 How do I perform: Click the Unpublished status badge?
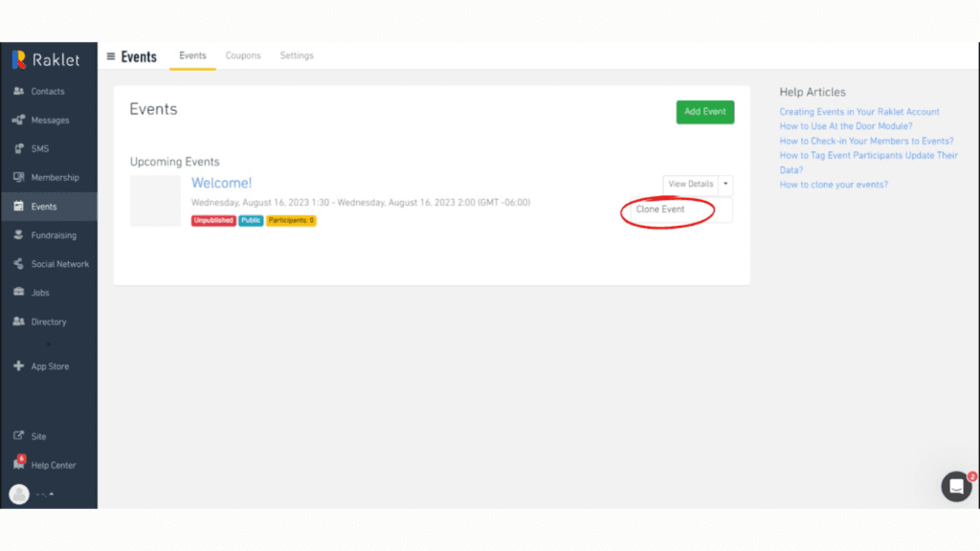pyautogui.click(x=213, y=221)
